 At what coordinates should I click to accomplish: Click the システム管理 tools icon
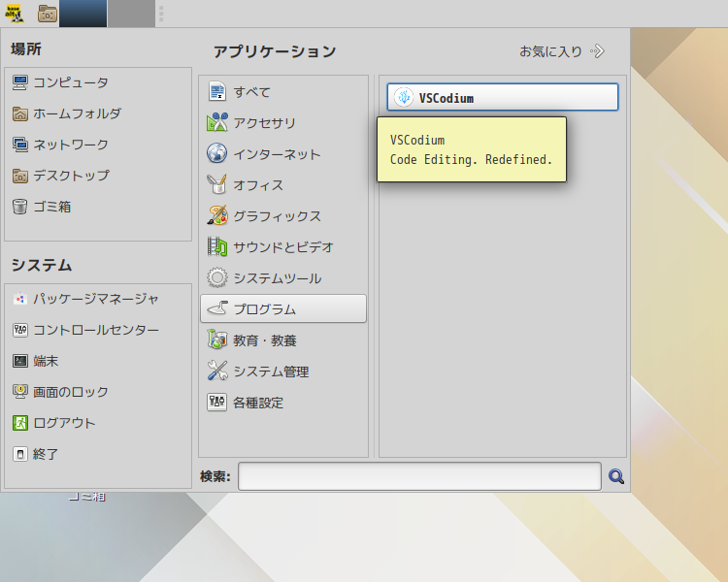[216, 371]
